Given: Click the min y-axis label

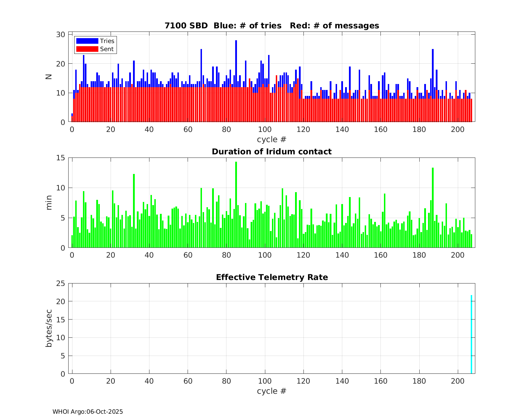Looking at the screenshot, I should (49, 203).
